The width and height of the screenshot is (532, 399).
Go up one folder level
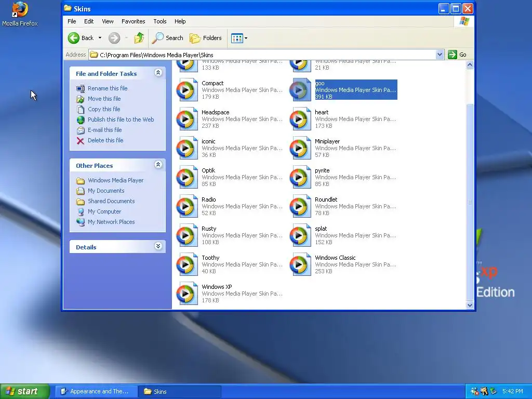(139, 38)
